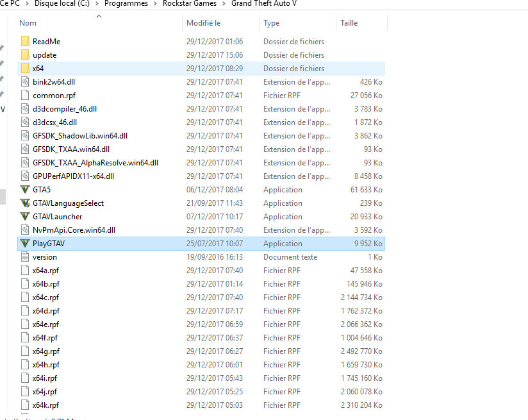The image size is (528, 420).
Task: Click the x64d.rpf file icon
Action: (x=25, y=311)
